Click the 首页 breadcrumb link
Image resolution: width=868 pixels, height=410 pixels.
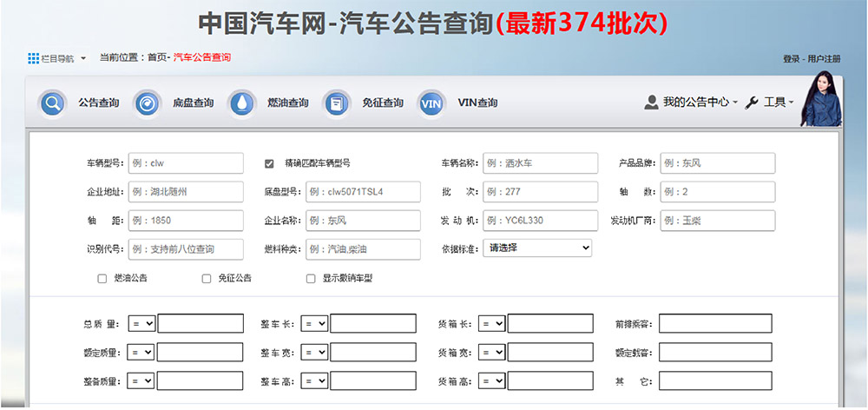click(156, 57)
